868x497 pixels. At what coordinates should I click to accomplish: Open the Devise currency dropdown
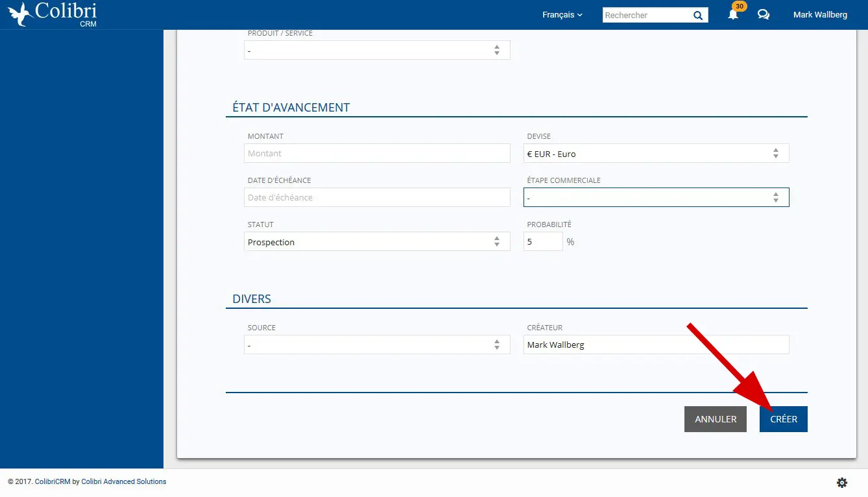[x=656, y=154]
